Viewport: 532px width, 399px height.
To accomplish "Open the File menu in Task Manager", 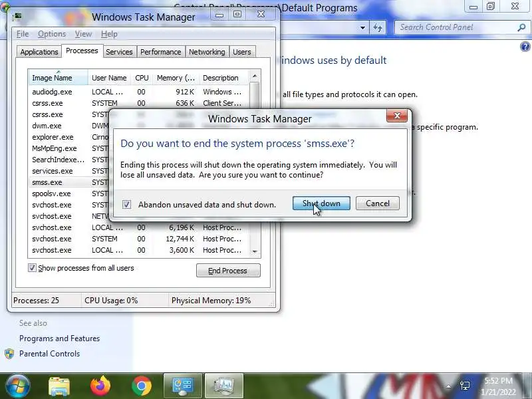I will (x=23, y=34).
